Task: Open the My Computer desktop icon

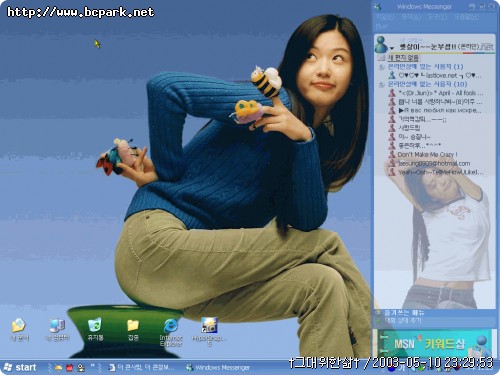Action: pyautogui.click(x=57, y=329)
